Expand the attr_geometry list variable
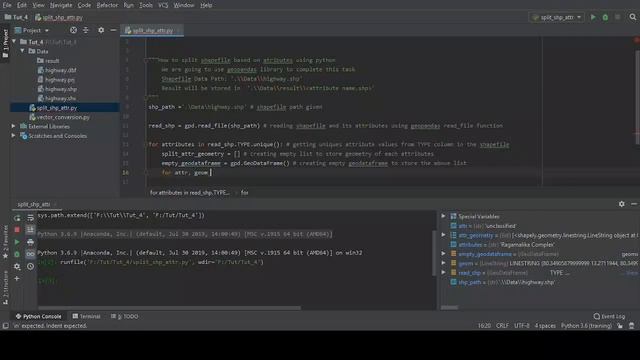The width and height of the screenshot is (640, 360). pos(444,235)
